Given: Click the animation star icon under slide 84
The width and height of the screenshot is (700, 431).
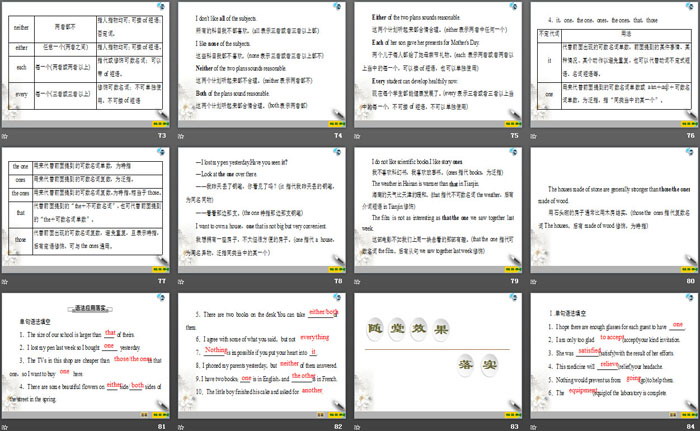Looking at the screenshot, I should (x=533, y=427).
